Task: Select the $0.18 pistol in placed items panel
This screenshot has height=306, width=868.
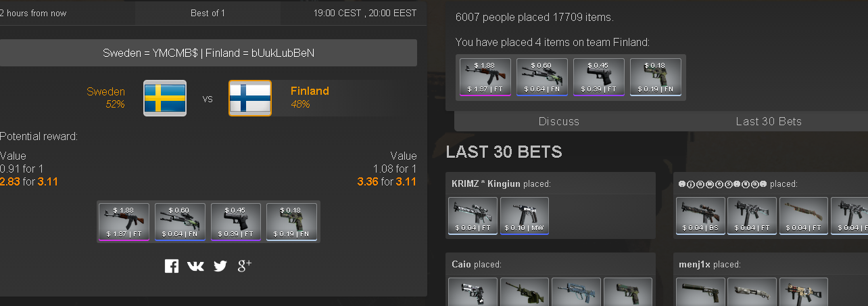Action: tap(655, 77)
